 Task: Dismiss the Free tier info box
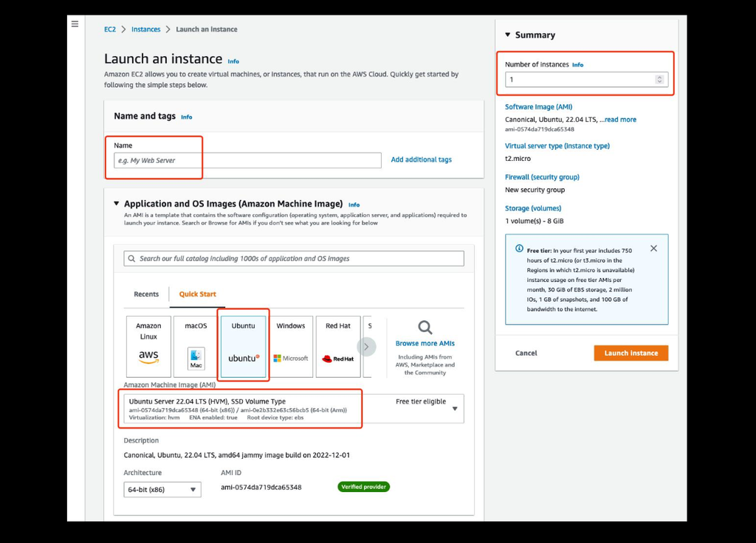[654, 249]
